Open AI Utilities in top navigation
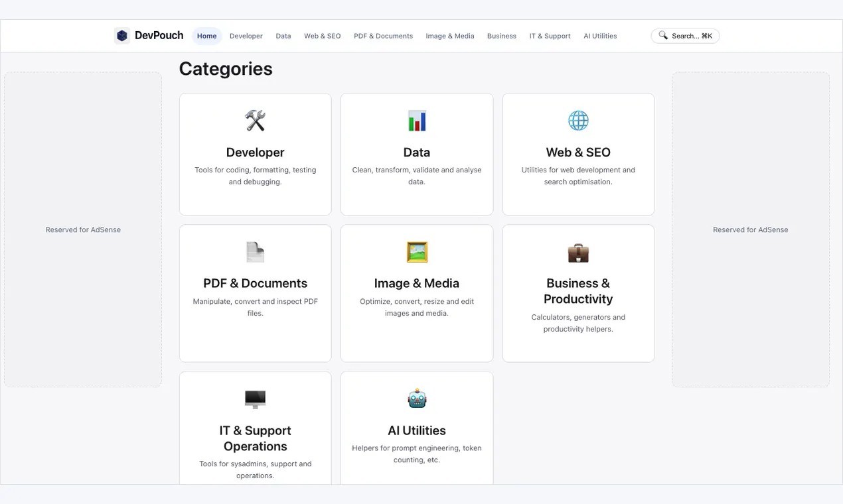This screenshot has height=504, width=843. tap(600, 36)
